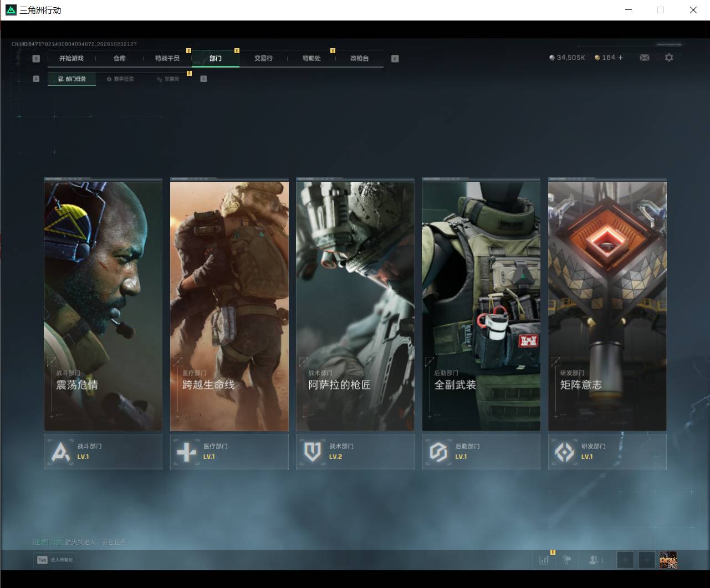Image resolution: width=710 pixels, height=588 pixels.
Task: Click the Q key hint before the tabs
Action: [x=36, y=58]
